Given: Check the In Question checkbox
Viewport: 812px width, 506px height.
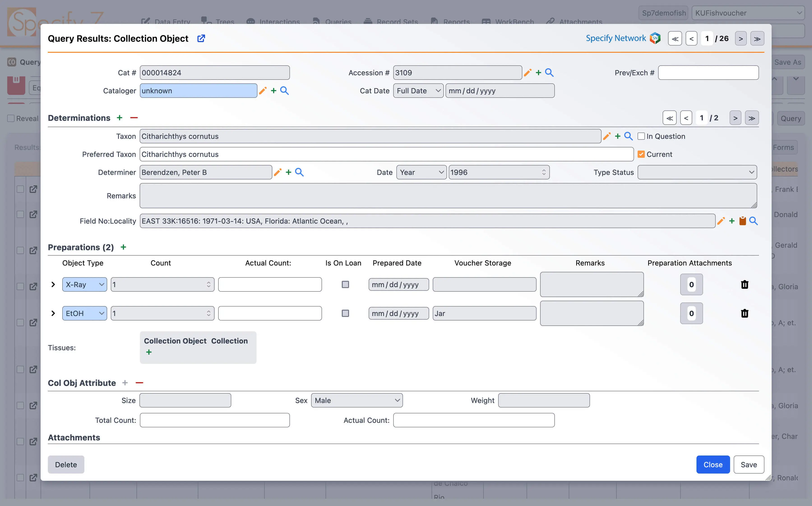Looking at the screenshot, I should pyautogui.click(x=641, y=136).
